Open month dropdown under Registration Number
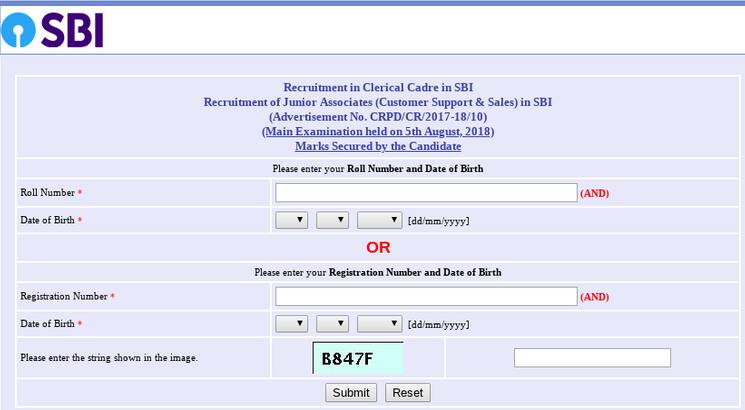 tap(332, 324)
